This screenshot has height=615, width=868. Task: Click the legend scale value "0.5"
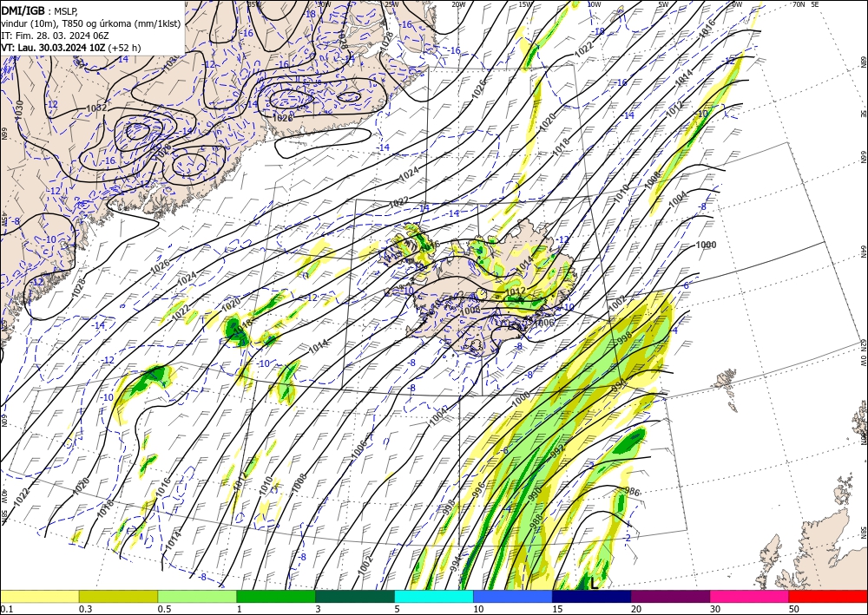(164, 609)
